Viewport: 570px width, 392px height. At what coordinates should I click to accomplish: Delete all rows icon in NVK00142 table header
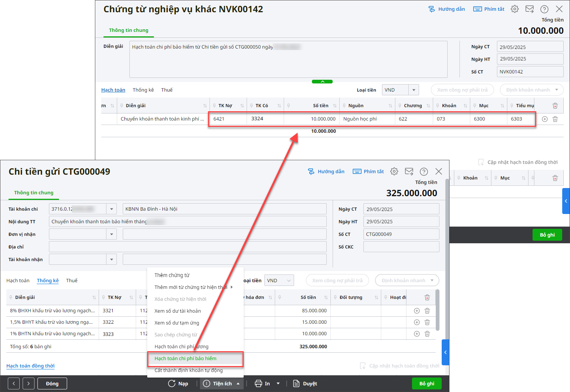pos(555,106)
